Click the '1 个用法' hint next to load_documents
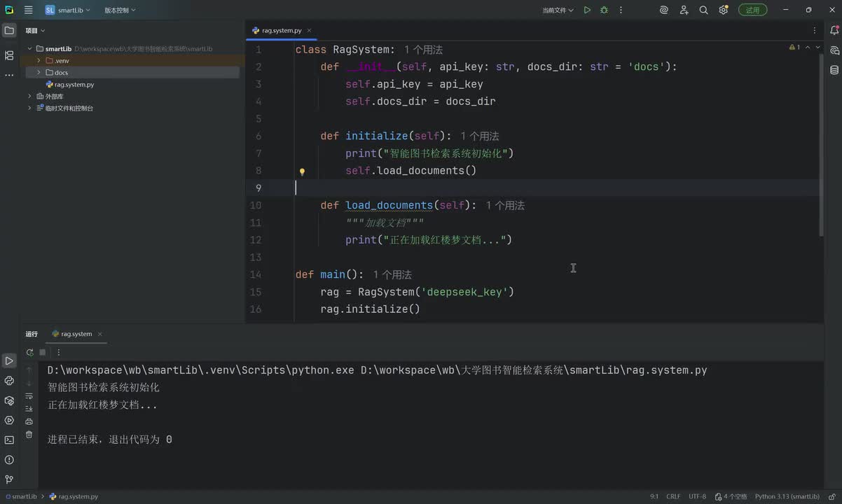The image size is (842, 504). [x=505, y=205]
